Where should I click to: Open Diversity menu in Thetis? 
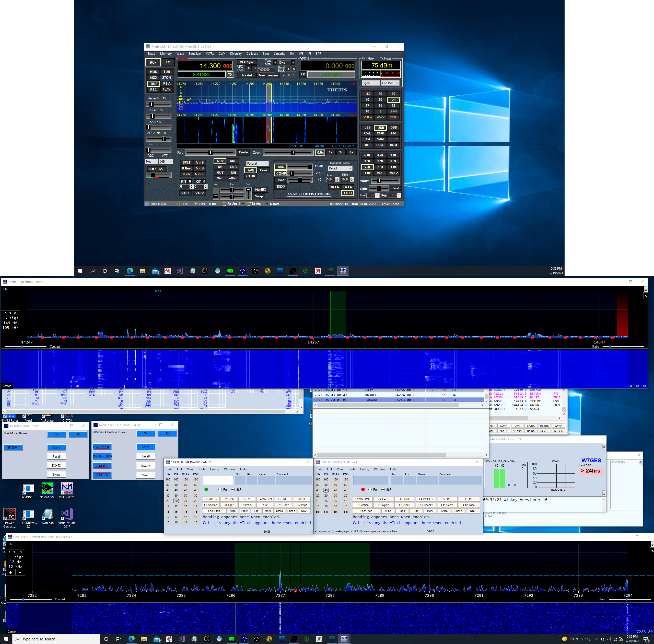click(236, 54)
